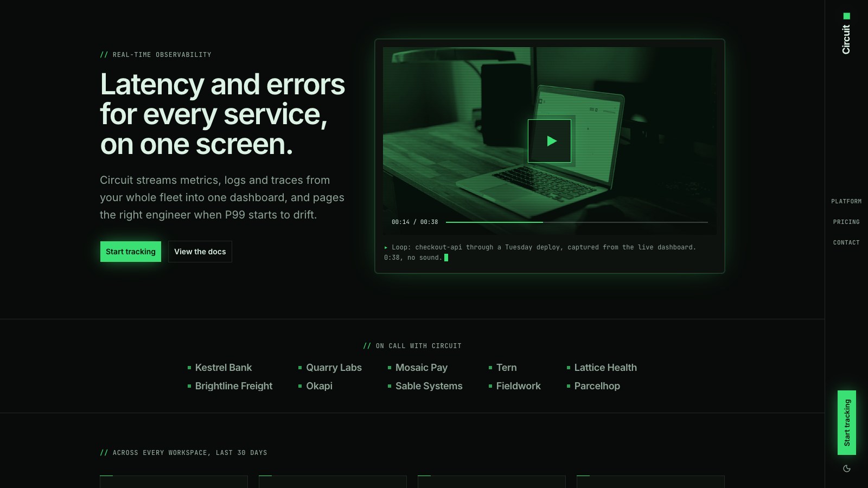This screenshot has width=868, height=488.
Task: Select the Quarry Labs customer name
Action: pos(334,368)
